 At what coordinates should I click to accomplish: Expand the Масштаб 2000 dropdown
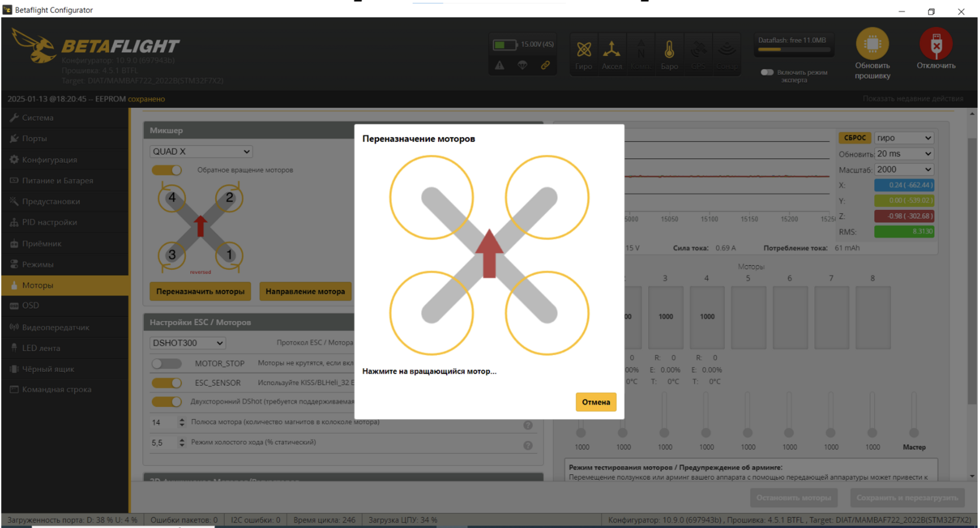904,170
